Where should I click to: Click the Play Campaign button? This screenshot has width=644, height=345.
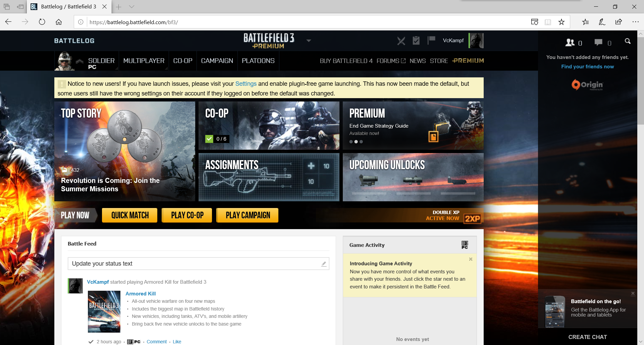pyautogui.click(x=248, y=215)
